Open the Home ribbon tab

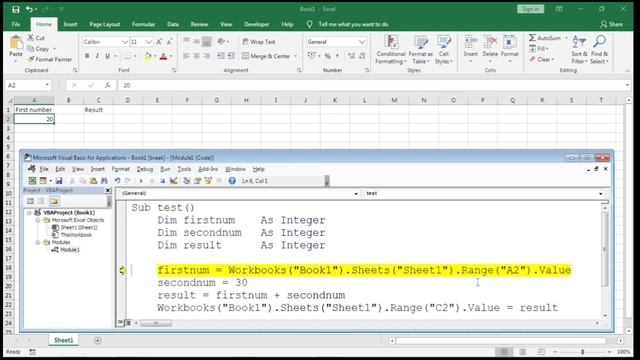pyautogui.click(x=43, y=24)
